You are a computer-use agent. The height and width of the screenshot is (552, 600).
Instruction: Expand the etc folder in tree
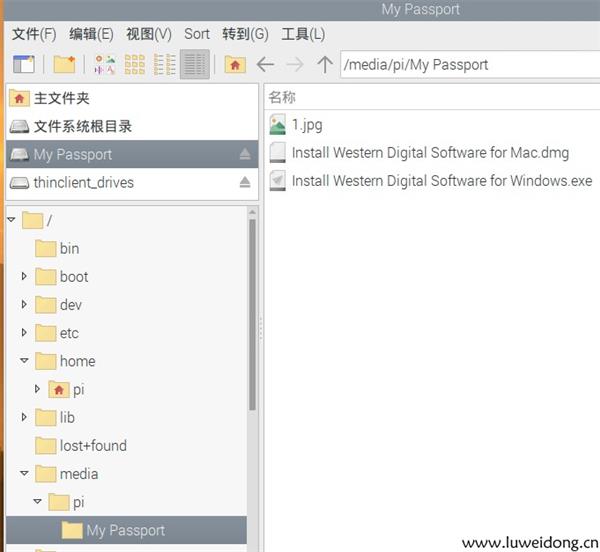25,333
